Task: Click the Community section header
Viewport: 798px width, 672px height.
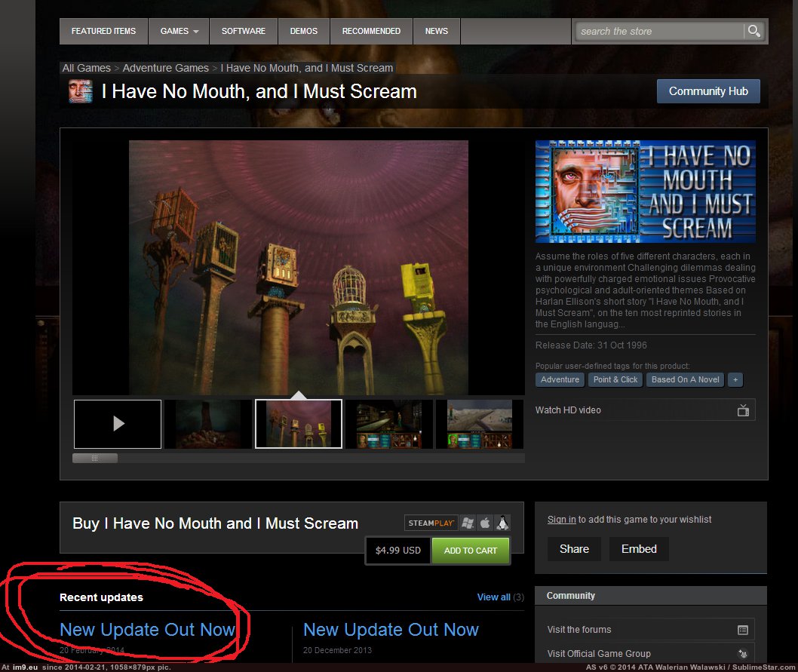Action: click(651, 596)
